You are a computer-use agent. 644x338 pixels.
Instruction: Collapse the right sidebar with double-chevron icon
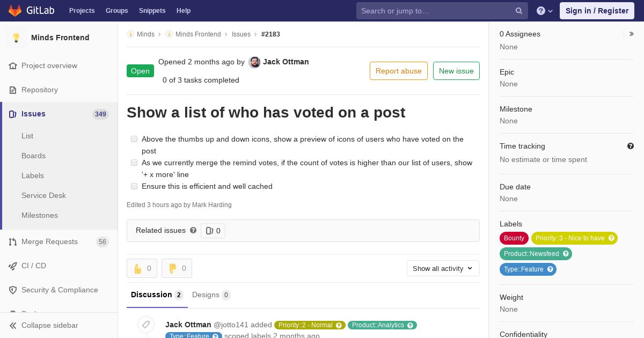pyautogui.click(x=632, y=34)
